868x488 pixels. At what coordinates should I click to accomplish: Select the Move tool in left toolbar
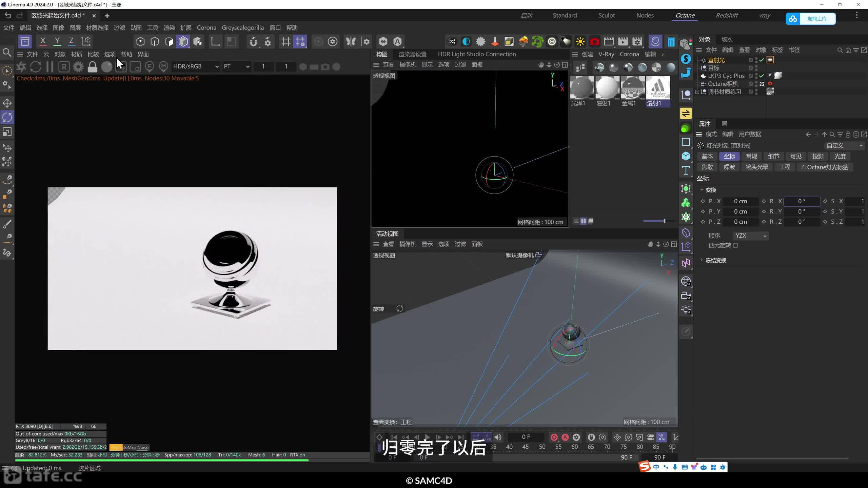[x=7, y=103]
